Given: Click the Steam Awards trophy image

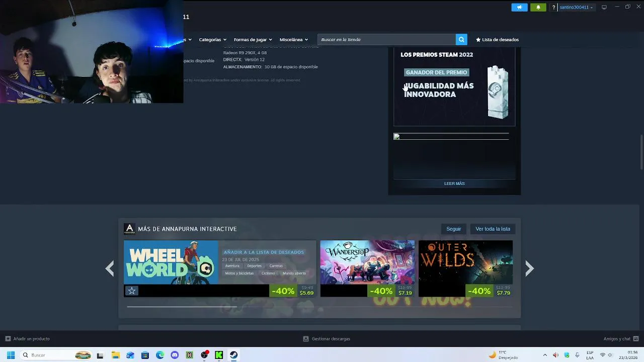Looking at the screenshot, I should point(498,93).
